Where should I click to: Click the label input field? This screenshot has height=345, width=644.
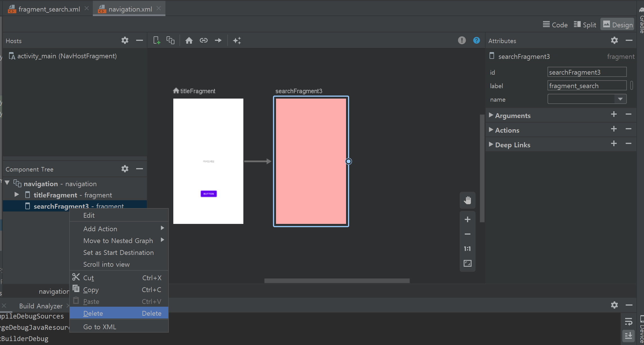pos(587,86)
